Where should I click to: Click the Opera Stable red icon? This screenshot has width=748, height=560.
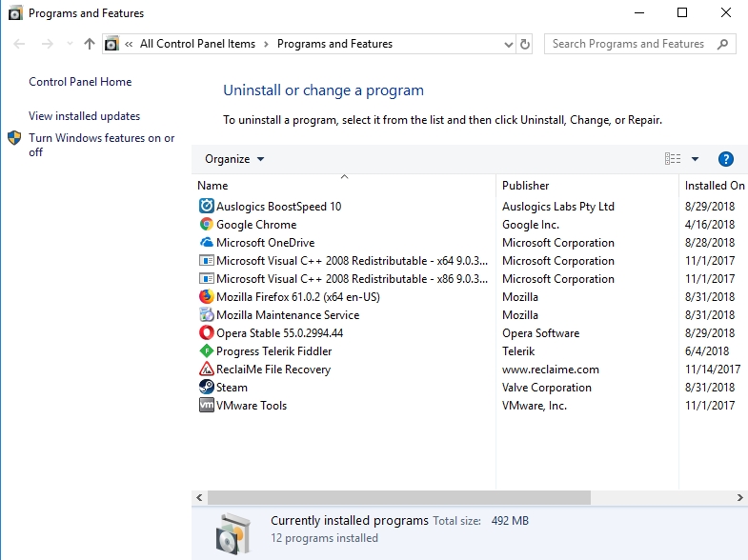[207, 333]
